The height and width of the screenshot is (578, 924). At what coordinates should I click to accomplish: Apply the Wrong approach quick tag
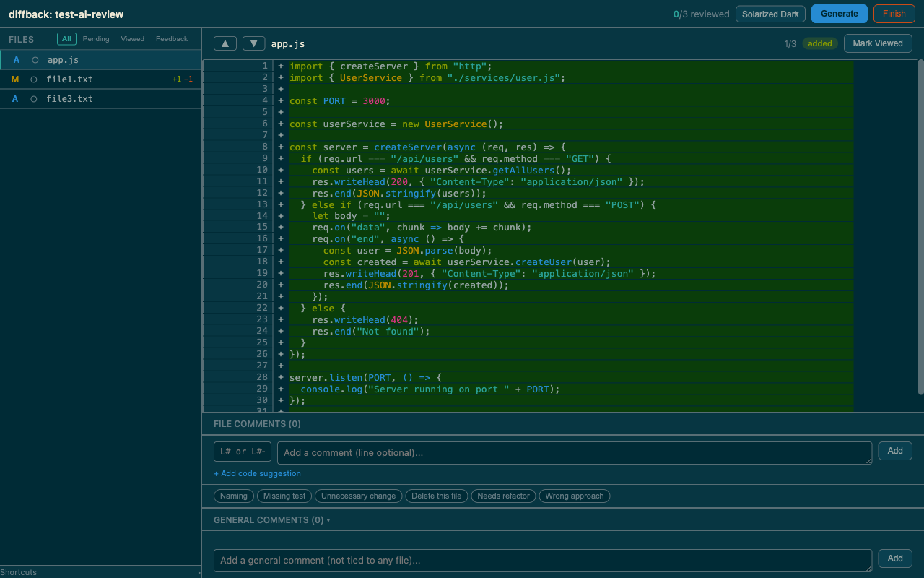pos(574,496)
